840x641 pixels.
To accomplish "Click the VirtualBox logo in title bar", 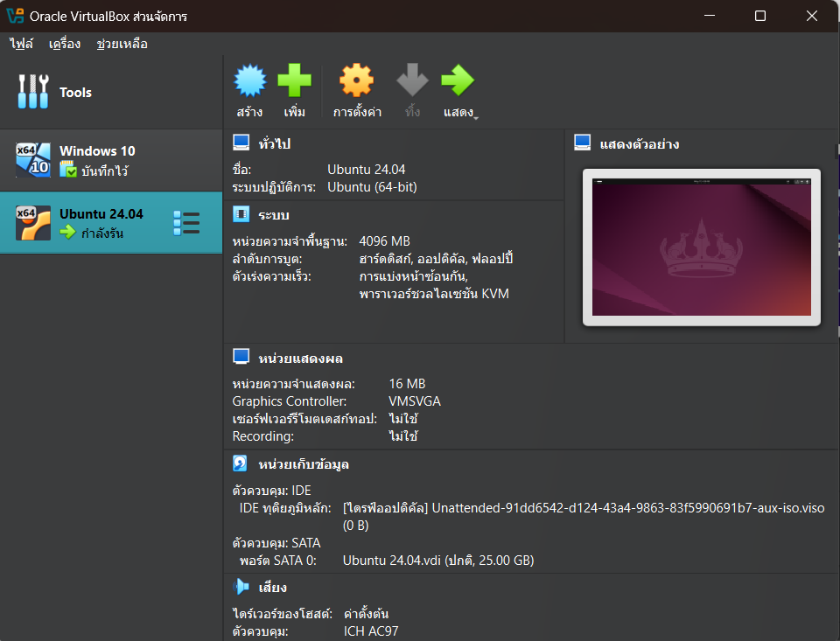I will [16, 16].
